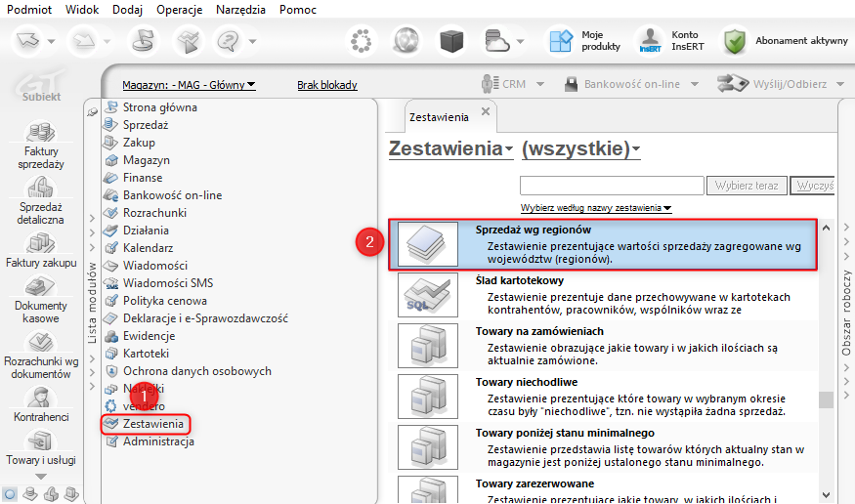Screen dimensions: 855x504
Task: Click the black cube icon in toolbar
Action: (x=451, y=41)
